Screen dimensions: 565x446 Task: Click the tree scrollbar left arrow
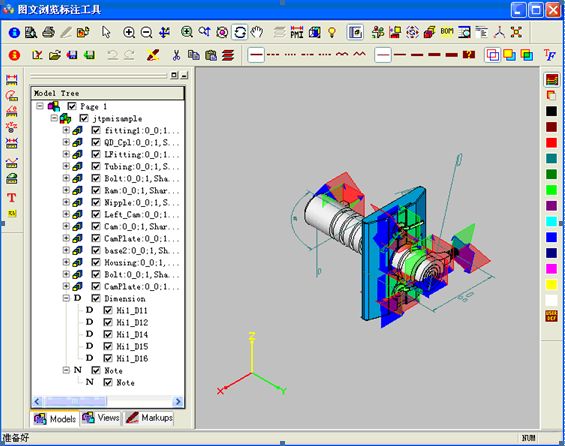click(37, 401)
